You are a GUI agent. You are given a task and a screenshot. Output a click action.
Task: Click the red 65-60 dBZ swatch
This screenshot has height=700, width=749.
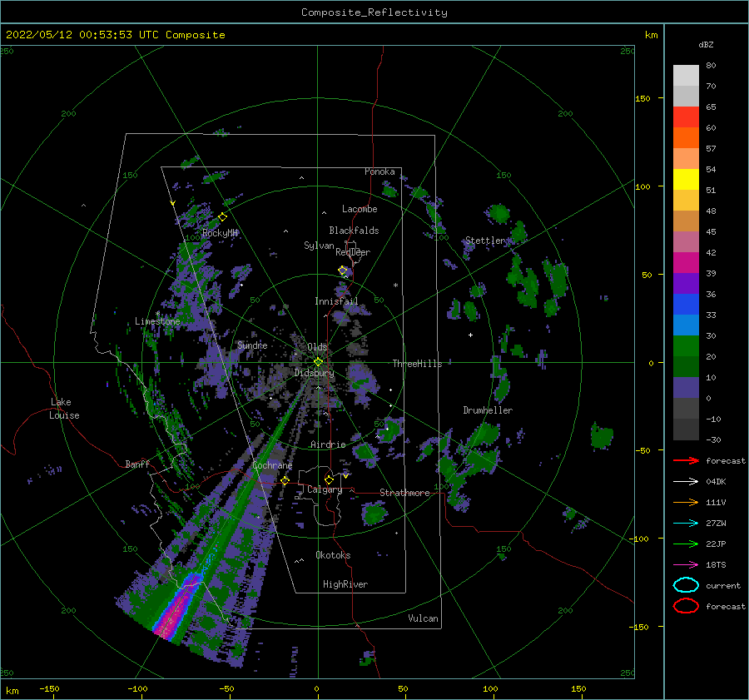[x=686, y=117]
